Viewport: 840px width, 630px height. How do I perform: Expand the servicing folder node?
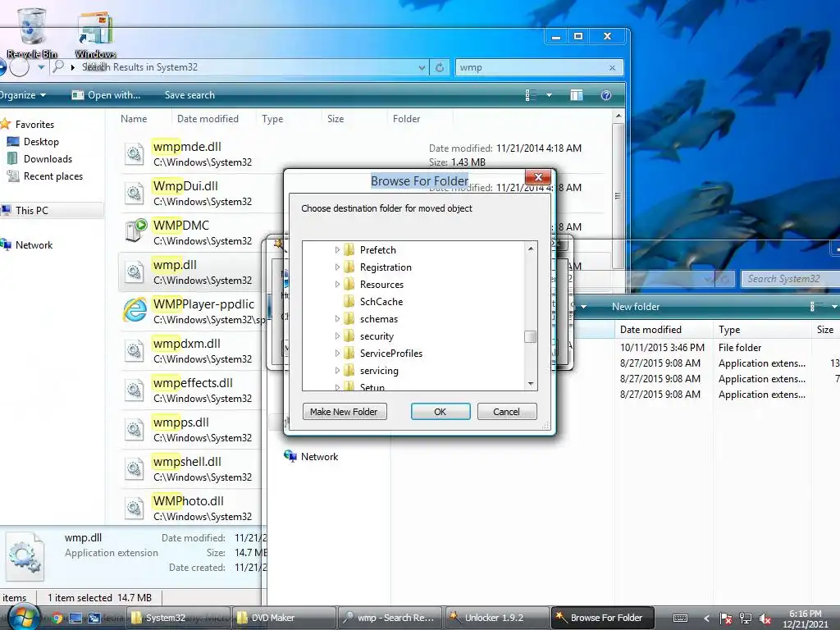(337, 371)
